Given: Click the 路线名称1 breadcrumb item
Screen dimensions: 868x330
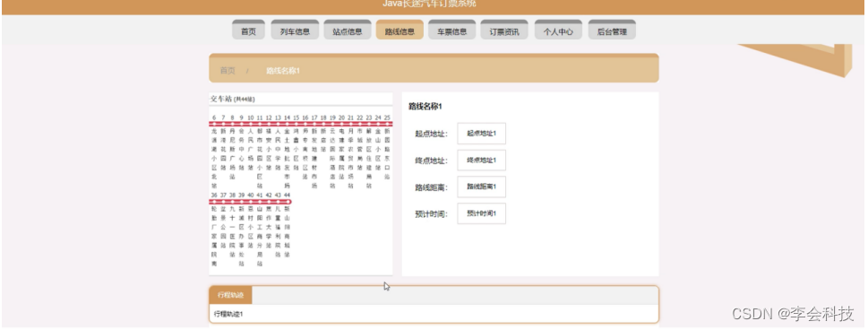Looking at the screenshot, I should (x=283, y=71).
